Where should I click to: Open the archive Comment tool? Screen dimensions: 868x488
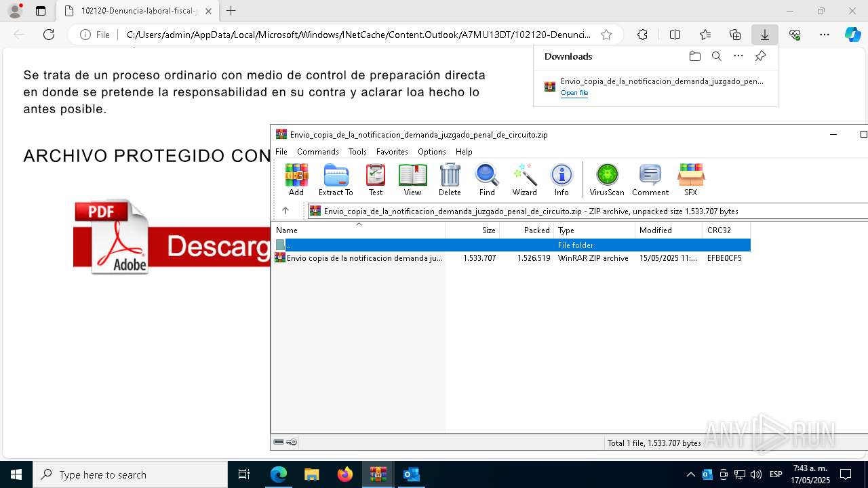click(x=650, y=180)
